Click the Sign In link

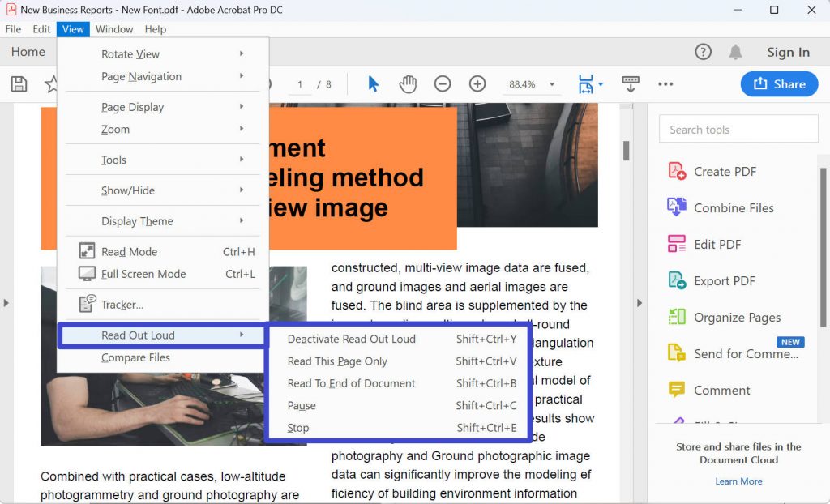click(787, 51)
